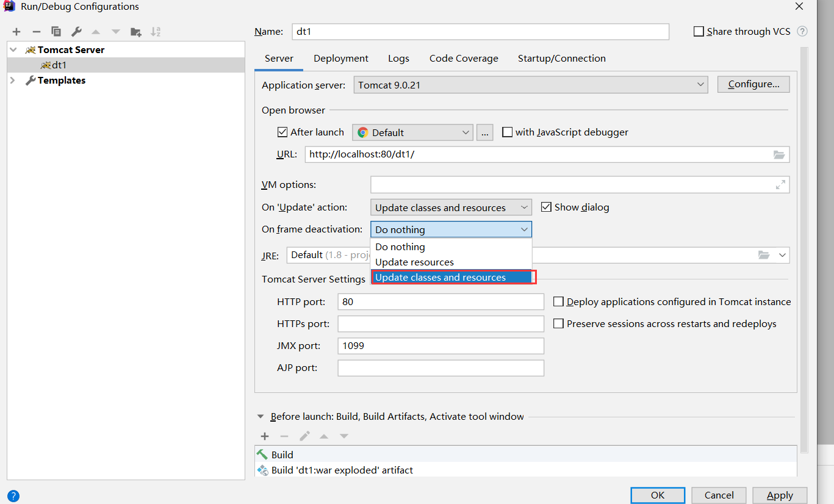
Task: Click the Cancel button
Action: tap(719, 495)
